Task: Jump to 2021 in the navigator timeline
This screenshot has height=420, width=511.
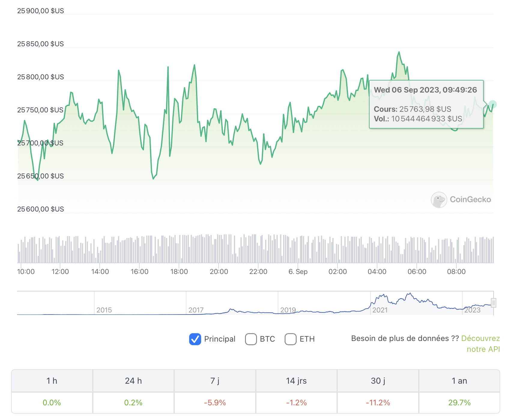Action: pyautogui.click(x=380, y=310)
